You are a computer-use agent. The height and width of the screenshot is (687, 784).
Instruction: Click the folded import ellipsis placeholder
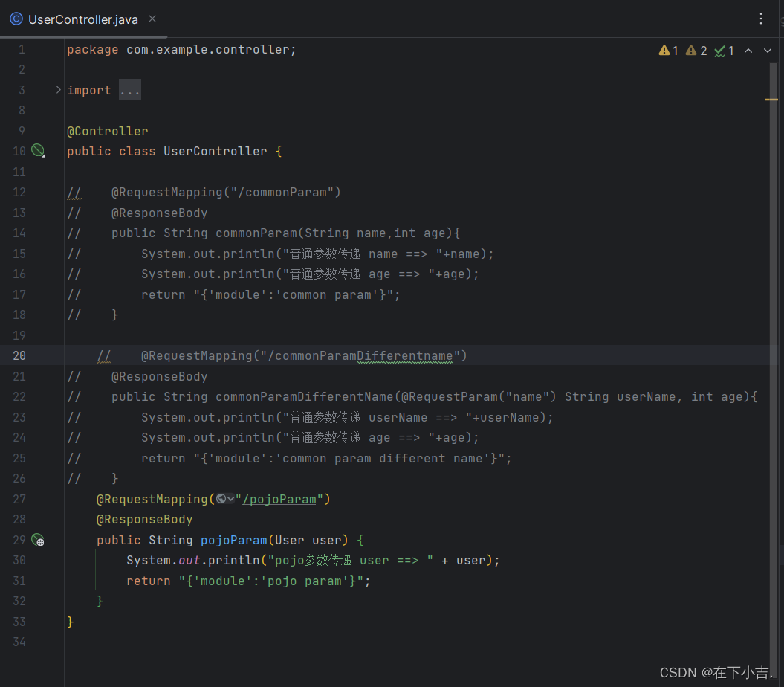point(129,90)
